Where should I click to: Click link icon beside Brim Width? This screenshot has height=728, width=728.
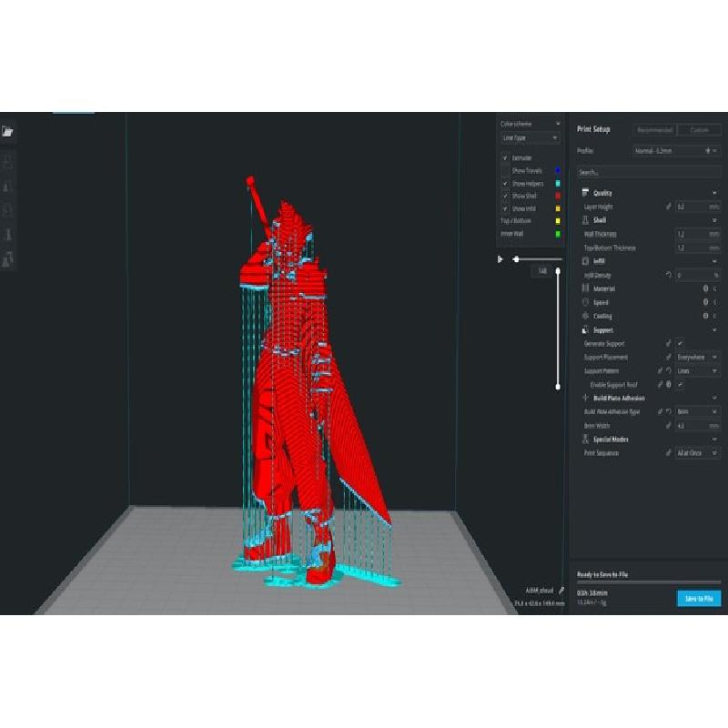pyautogui.click(x=669, y=425)
